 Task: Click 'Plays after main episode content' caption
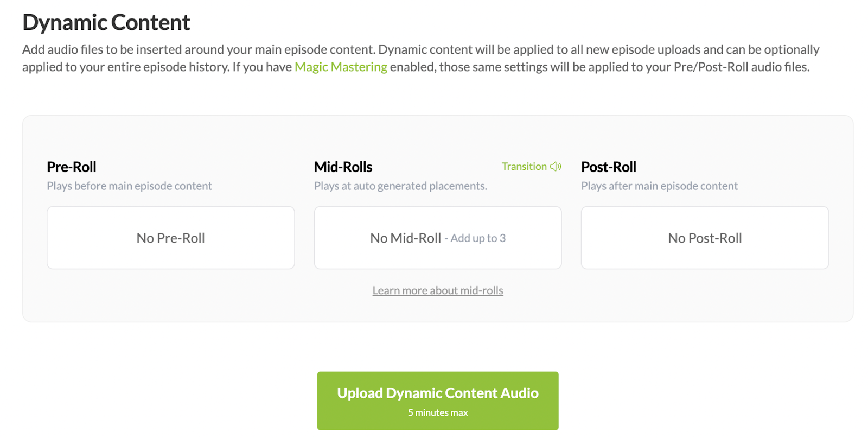click(659, 186)
